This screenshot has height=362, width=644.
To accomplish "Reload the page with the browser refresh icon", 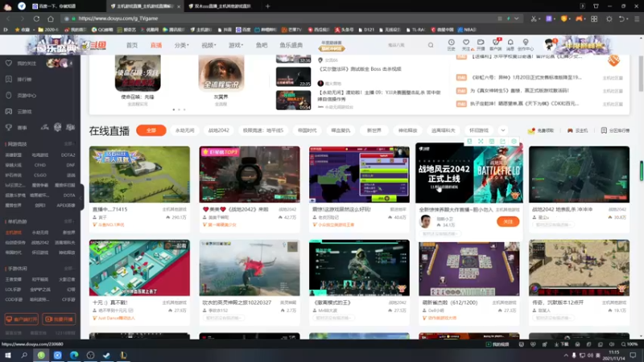I will pyautogui.click(x=36, y=19).
